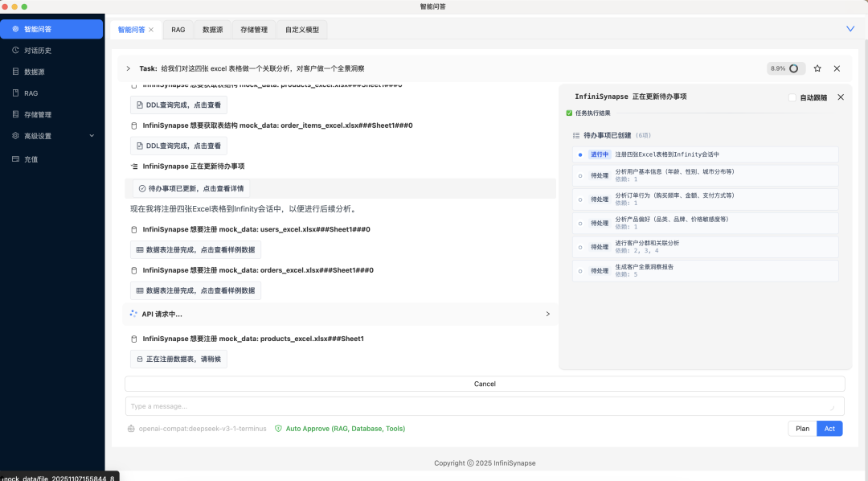
Task: Close the 智能问答 tab
Action: pos(151,30)
